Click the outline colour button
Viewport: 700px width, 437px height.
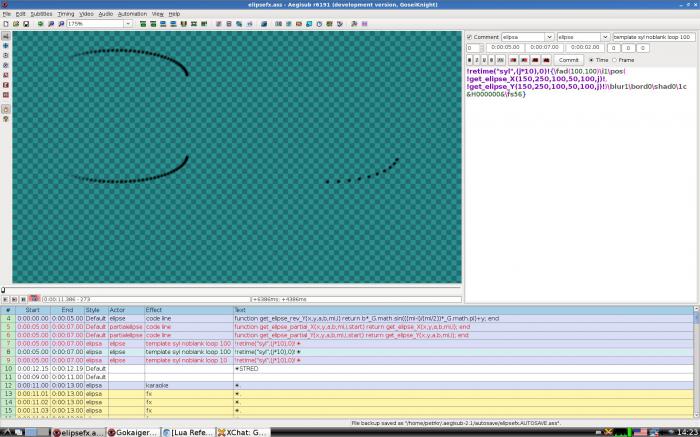point(535,60)
